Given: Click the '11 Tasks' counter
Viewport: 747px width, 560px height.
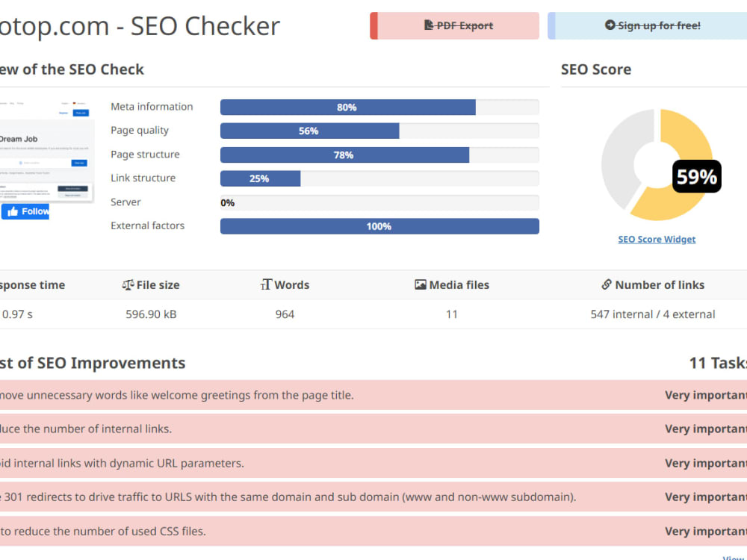Looking at the screenshot, I should [718, 364].
